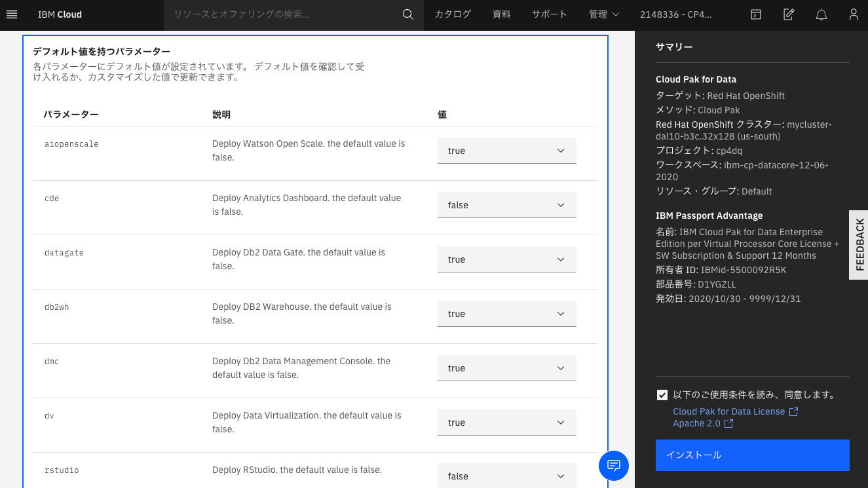Screen dimensions: 868x488
Task: Open the chat support bubble
Action: (x=614, y=466)
